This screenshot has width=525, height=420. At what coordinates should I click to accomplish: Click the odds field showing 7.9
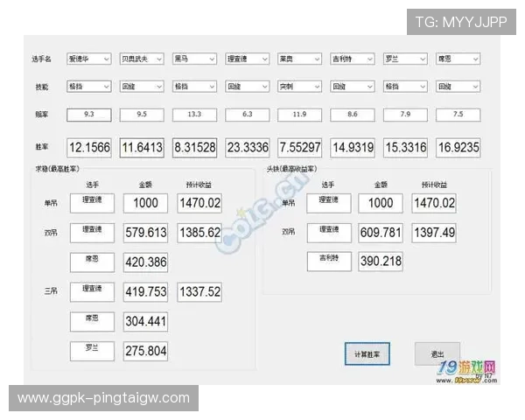point(405,115)
